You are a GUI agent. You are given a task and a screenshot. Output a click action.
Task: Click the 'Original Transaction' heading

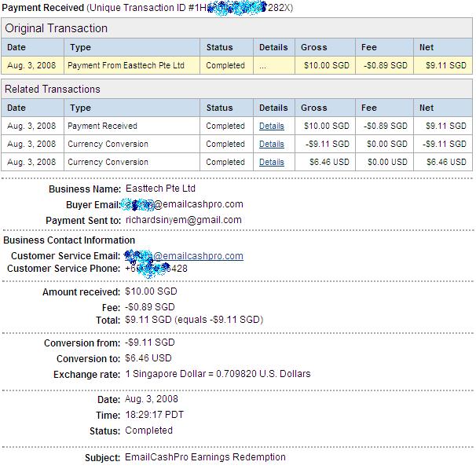tap(56, 28)
